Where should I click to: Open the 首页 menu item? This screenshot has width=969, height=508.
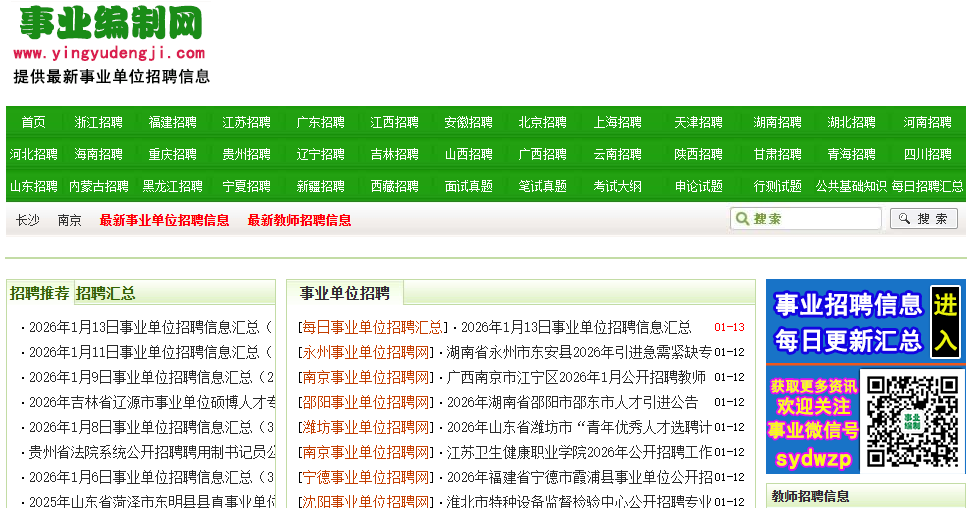(x=33, y=122)
